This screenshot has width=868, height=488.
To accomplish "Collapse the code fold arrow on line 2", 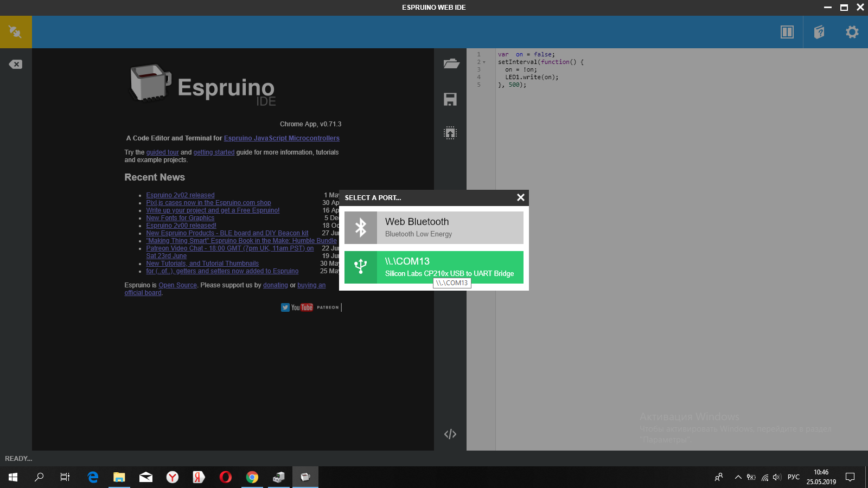I will (x=484, y=62).
